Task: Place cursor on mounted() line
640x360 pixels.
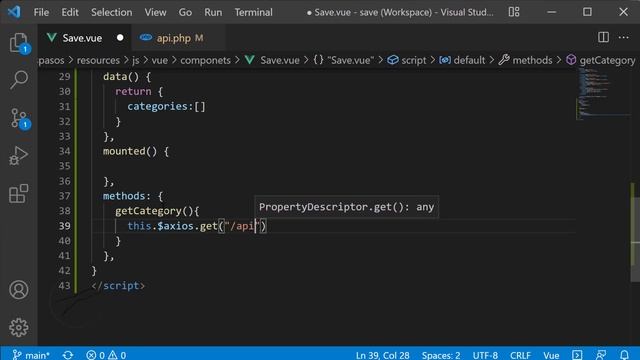Action: [136, 151]
